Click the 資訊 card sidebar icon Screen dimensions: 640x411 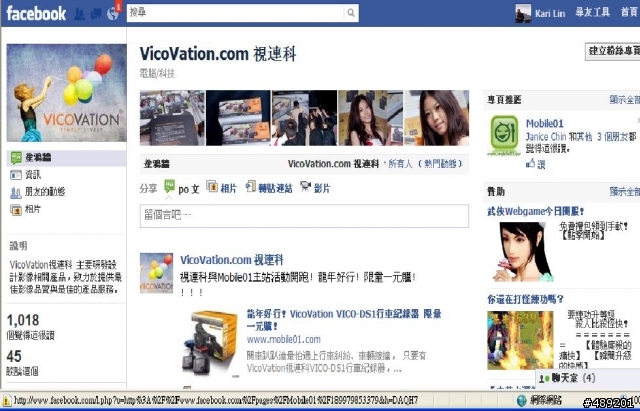coord(16,175)
